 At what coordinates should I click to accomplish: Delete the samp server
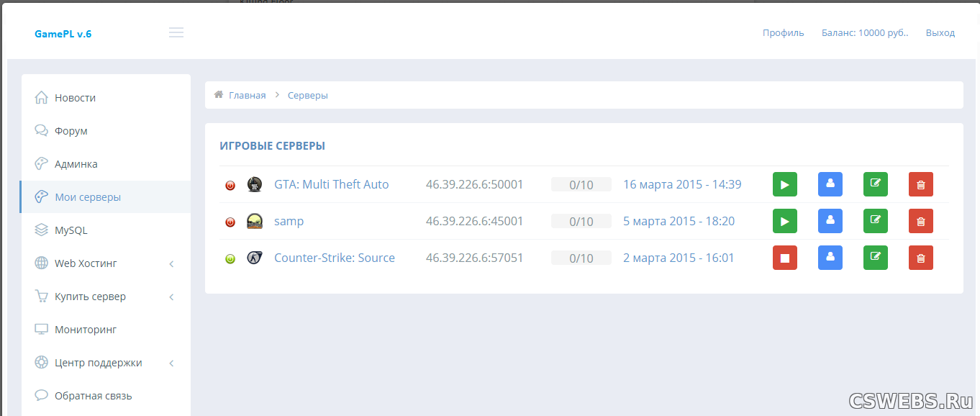(921, 221)
